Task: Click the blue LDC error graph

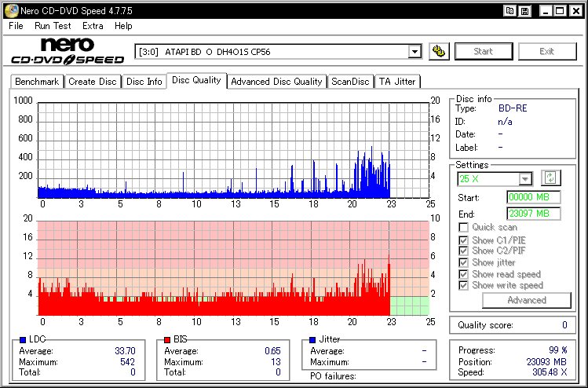Action: point(233,150)
